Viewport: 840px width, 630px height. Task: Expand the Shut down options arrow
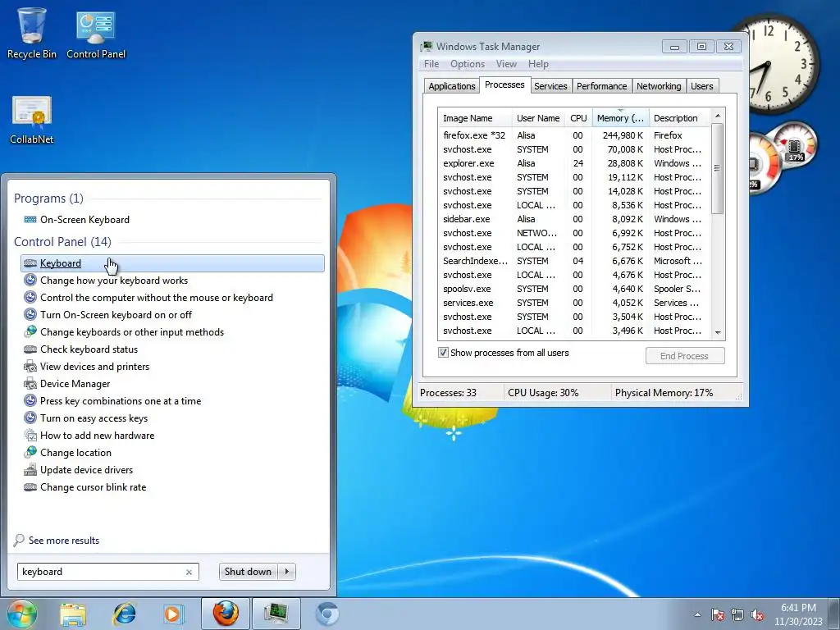pos(287,572)
